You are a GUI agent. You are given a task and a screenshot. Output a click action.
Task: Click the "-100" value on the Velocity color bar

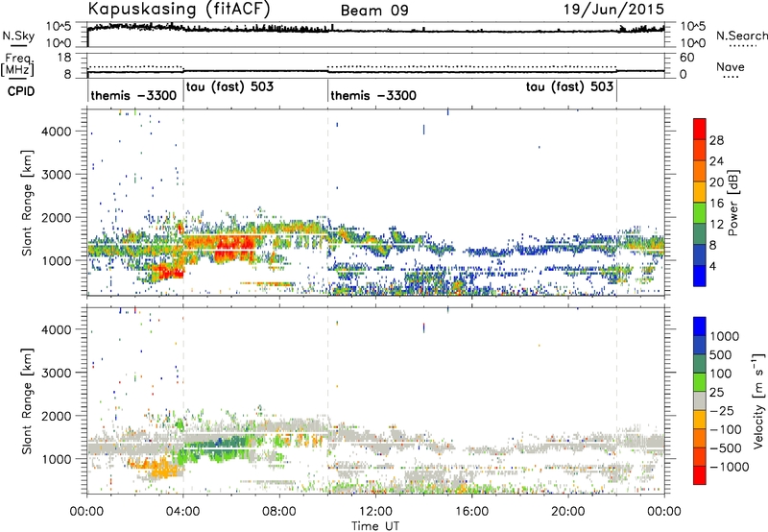[726, 429]
